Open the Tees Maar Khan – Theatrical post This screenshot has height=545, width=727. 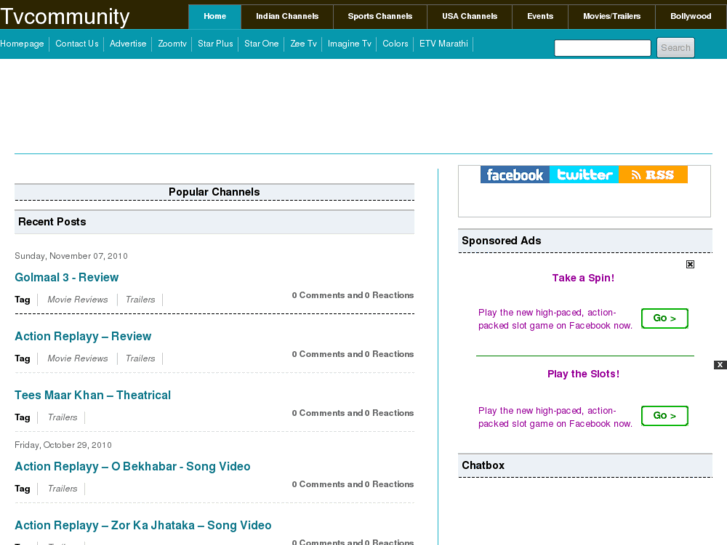(x=93, y=395)
